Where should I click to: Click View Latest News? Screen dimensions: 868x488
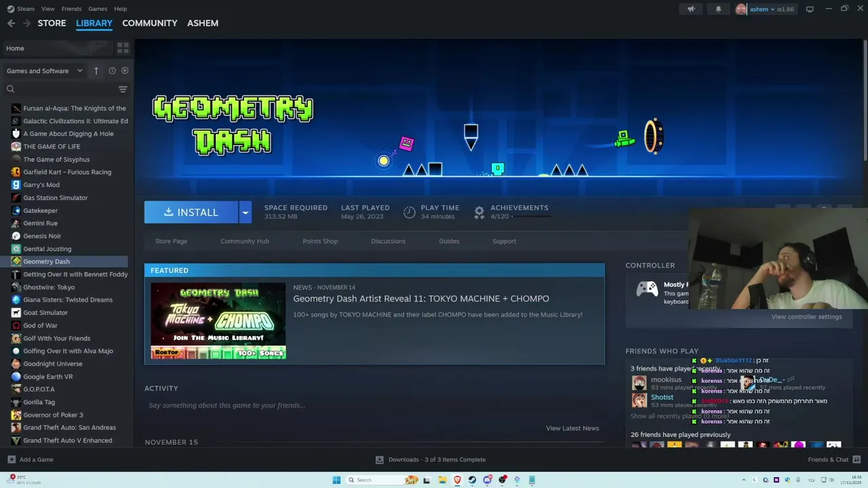572,428
